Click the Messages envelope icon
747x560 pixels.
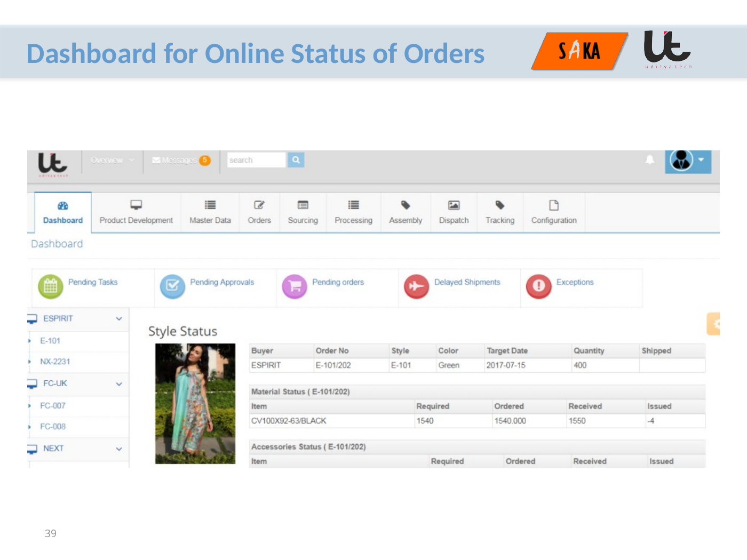coord(156,160)
